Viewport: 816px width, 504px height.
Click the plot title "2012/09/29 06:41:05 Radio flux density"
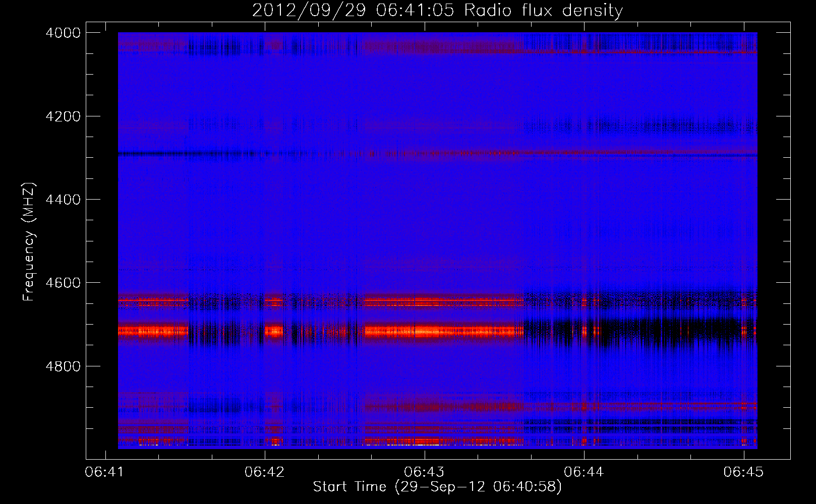point(437,11)
